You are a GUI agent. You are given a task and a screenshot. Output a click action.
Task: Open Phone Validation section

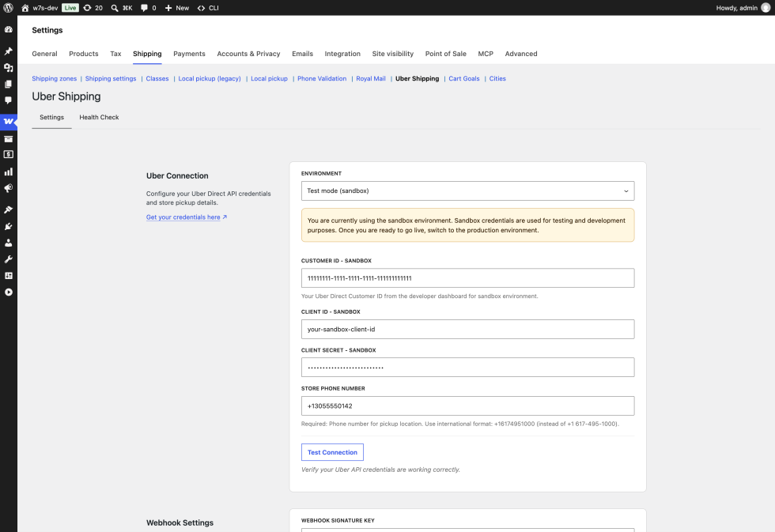tap(322, 78)
